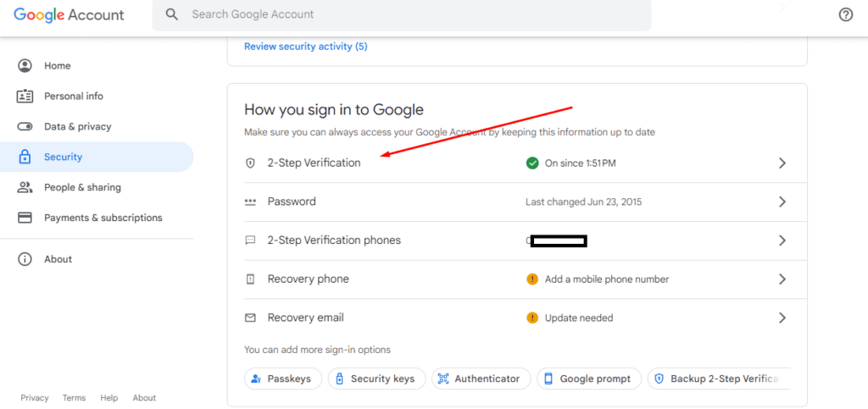Click the Payments credit card icon

25,218
